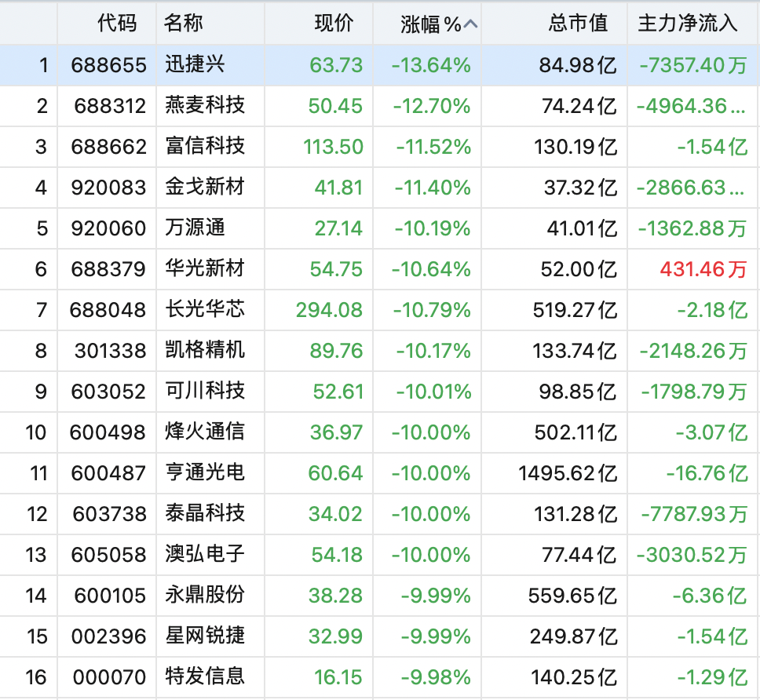Select stock 燕麦科技
This screenshot has height=700, width=760.
click(205, 105)
